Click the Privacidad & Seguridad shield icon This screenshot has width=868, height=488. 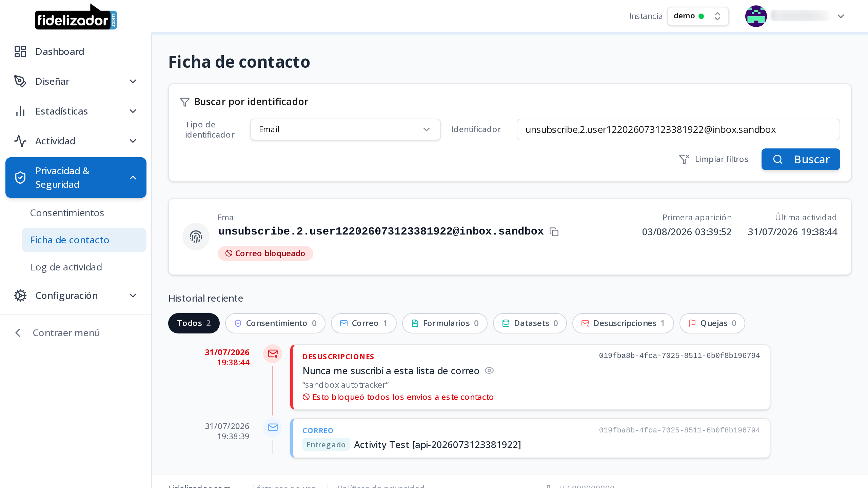tap(20, 178)
